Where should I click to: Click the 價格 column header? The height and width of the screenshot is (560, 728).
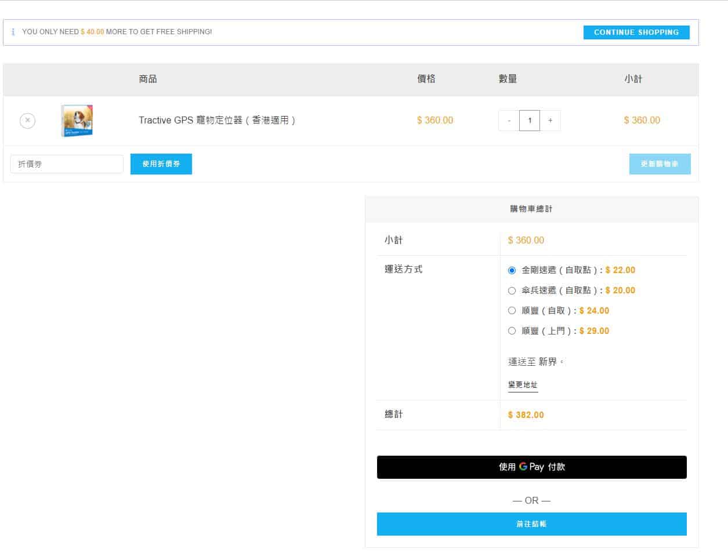[x=426, y=79]
